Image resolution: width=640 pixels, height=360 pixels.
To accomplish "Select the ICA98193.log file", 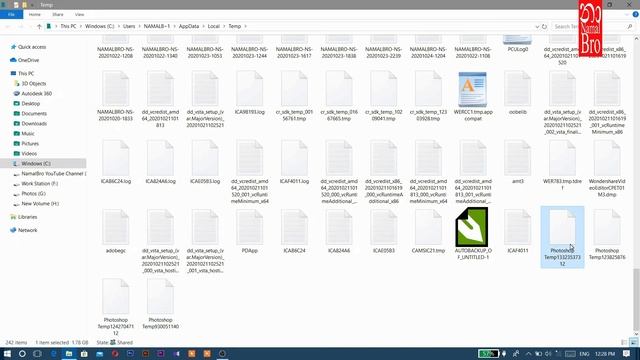I will [249, 93].
